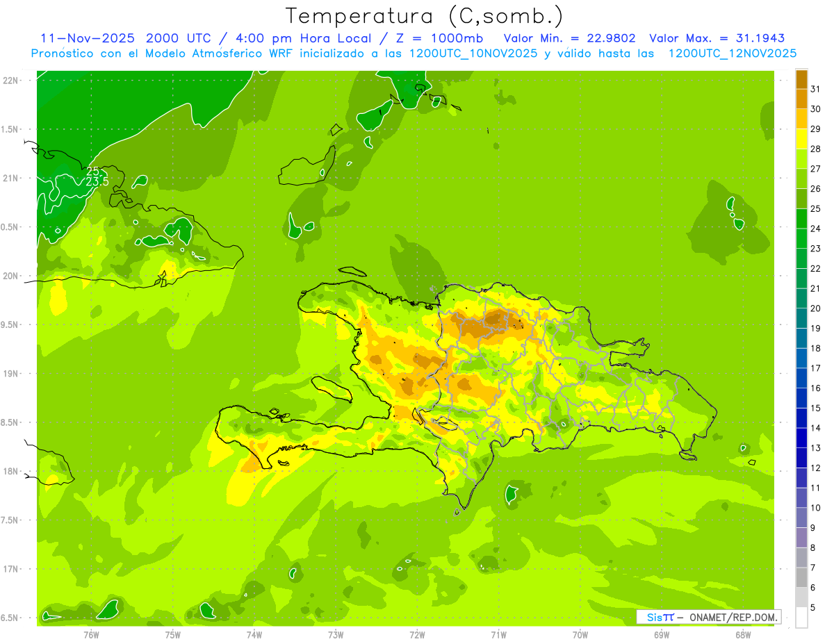Click the 76W longitude axis label

click(x=91, y=635)
